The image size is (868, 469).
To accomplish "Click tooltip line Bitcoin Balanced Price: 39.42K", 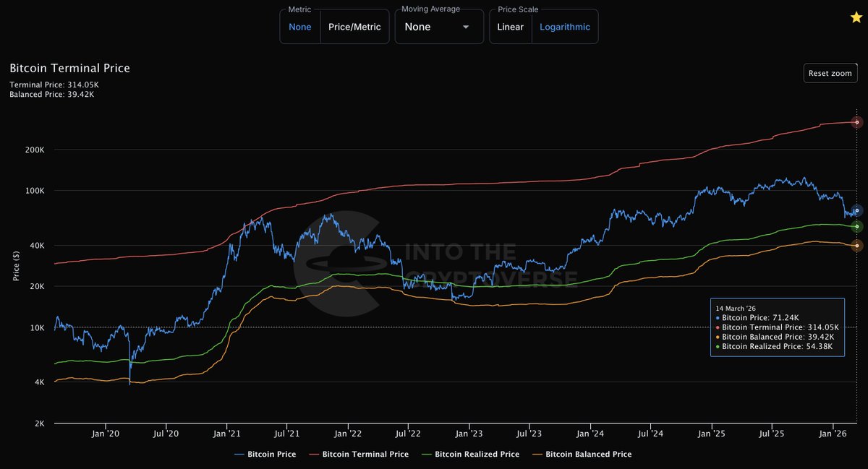I will point(774,337).
